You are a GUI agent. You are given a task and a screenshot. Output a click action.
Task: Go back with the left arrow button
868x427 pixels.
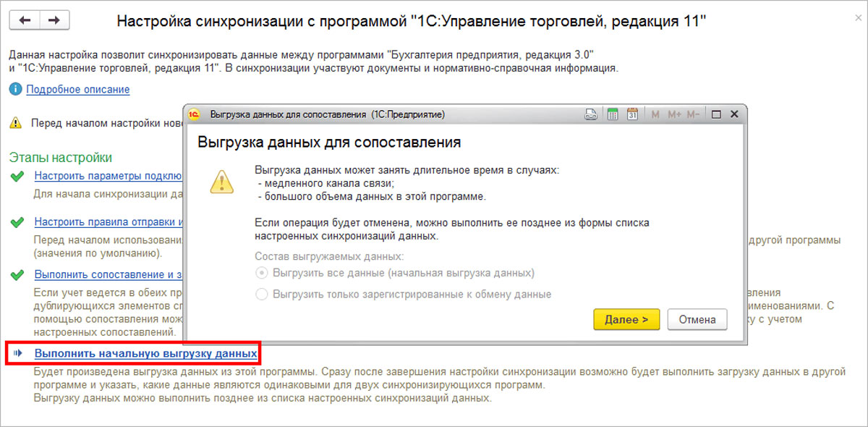[x=25, y=20]
